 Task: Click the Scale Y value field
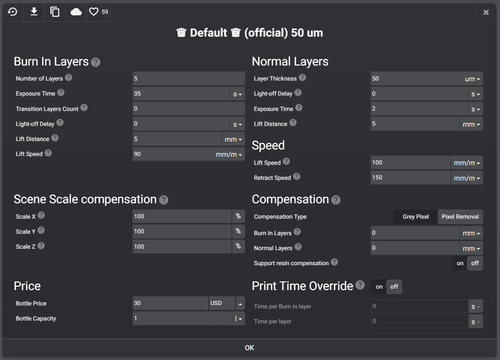point(182,231)
